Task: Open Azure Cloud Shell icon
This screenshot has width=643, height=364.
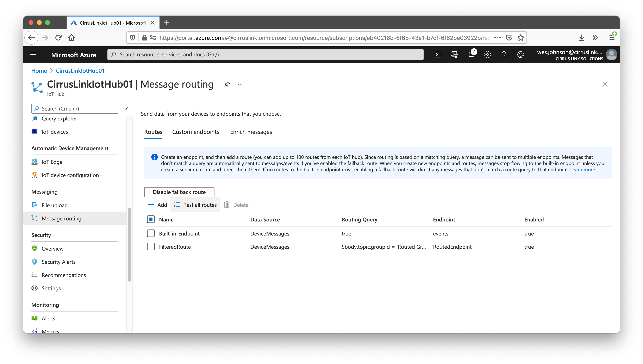Action: pos(438,55)
